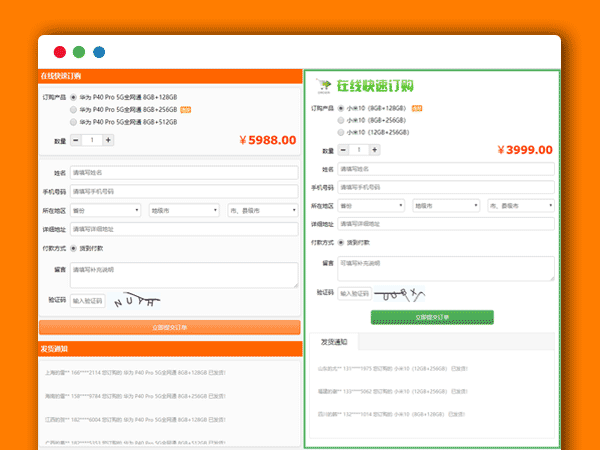This screenshot has height=450, width=600.
Task: Open the 地级市 dropdown in Xiaomi form
Action: (447, 205)
